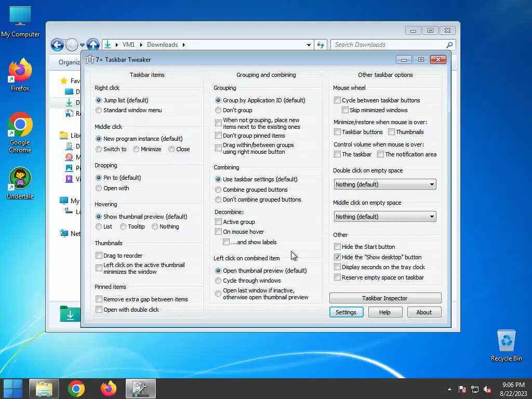Click Libraries icon in Explorer sidebar
This screenshot has width=532, height=399.
[x=64, y=136]
